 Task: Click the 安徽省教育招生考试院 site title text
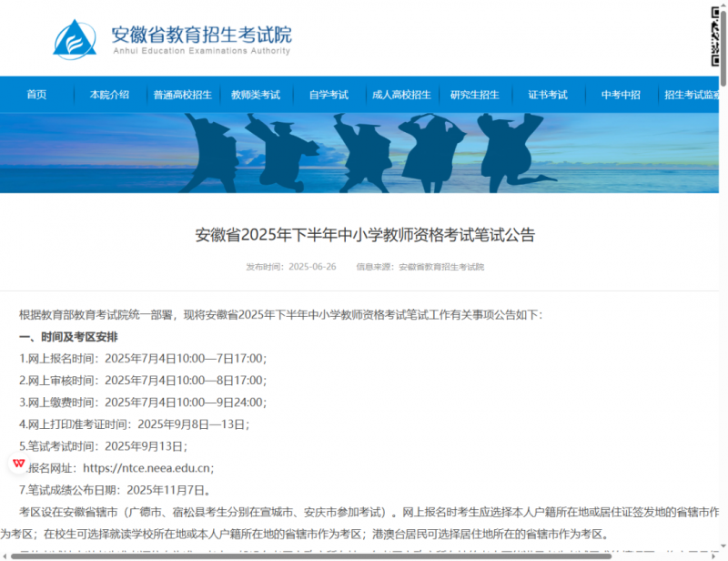click(x=201, y=35)
